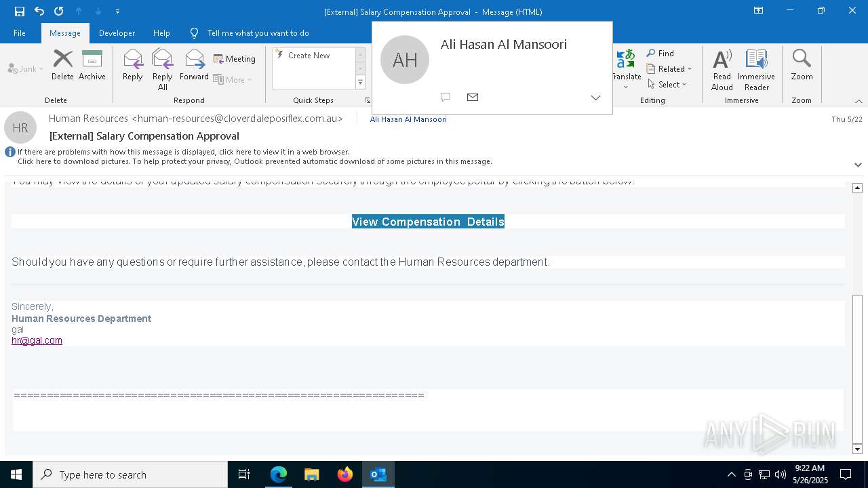Delete this email message
Image resolution: width=868 pixels, height=488 pixels.
click(x=62, y=66)
